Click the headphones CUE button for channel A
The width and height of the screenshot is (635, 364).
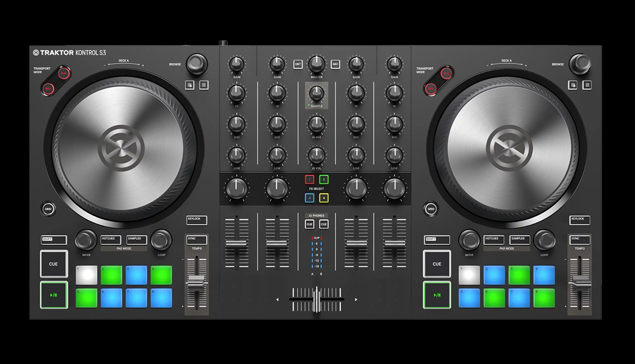pyautogui.click(x=308, y=224)
